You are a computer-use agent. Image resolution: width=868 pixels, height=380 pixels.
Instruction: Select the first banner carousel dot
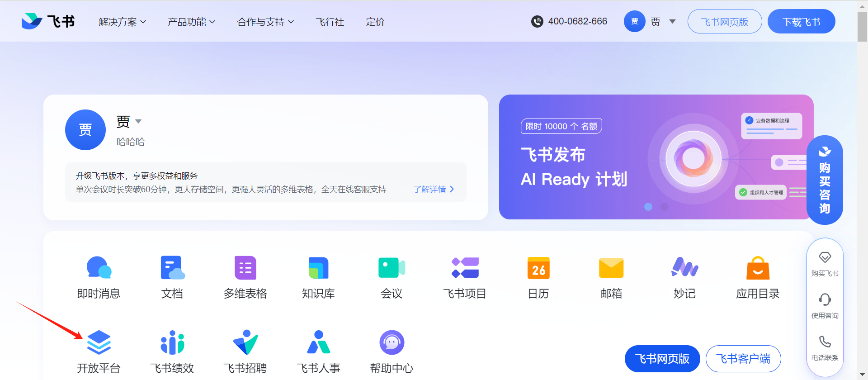[648, 206]
